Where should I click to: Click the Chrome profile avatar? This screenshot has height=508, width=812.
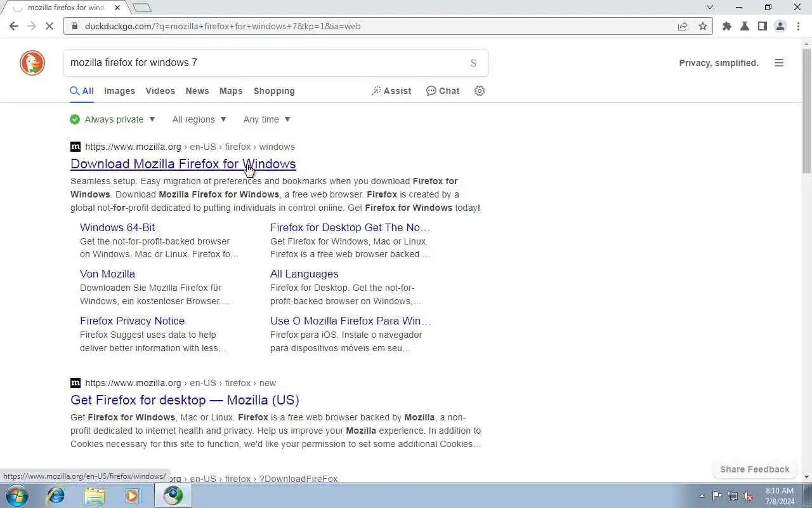(780, 26)
